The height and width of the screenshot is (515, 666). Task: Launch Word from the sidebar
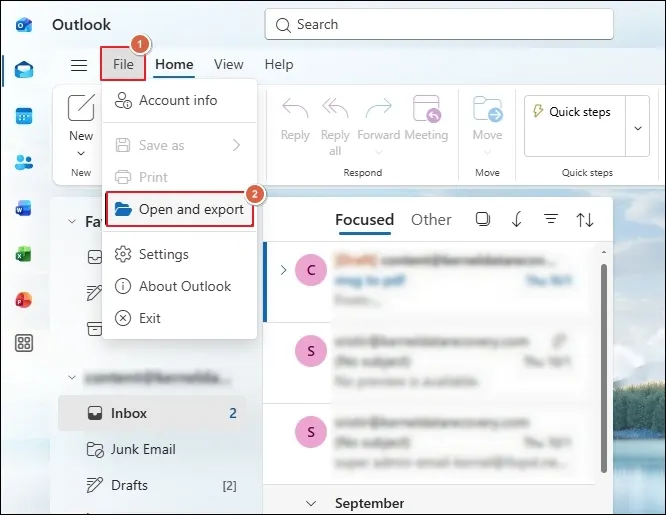coord(24,208)
